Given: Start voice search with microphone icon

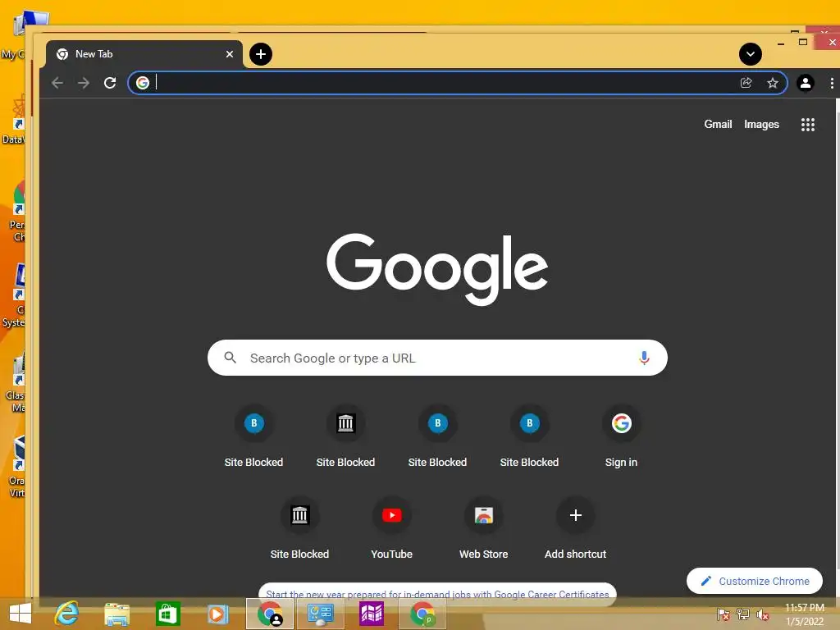Looking at the screenshot, I should [644, 358].
